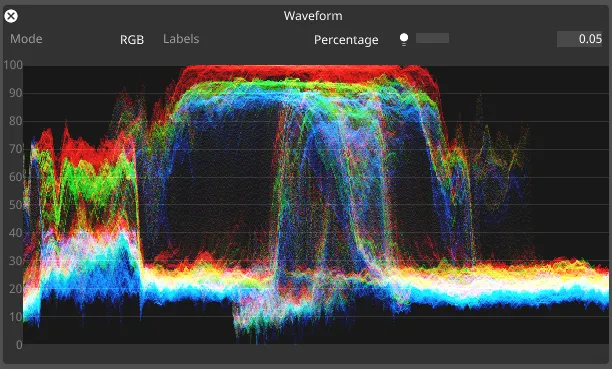Open the RGB mode dropdown
This screenshot has height=369, width=612.
tap(132, 39)
